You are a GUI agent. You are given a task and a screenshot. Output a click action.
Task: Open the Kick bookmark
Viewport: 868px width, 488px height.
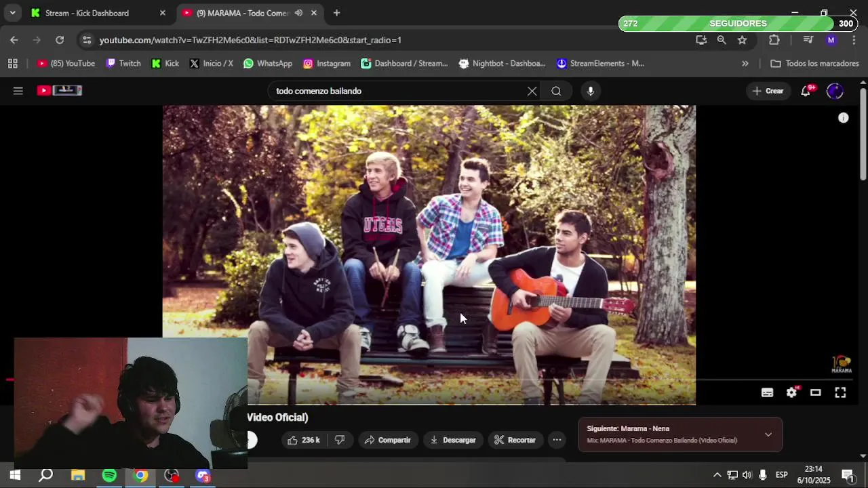[165, 64]
